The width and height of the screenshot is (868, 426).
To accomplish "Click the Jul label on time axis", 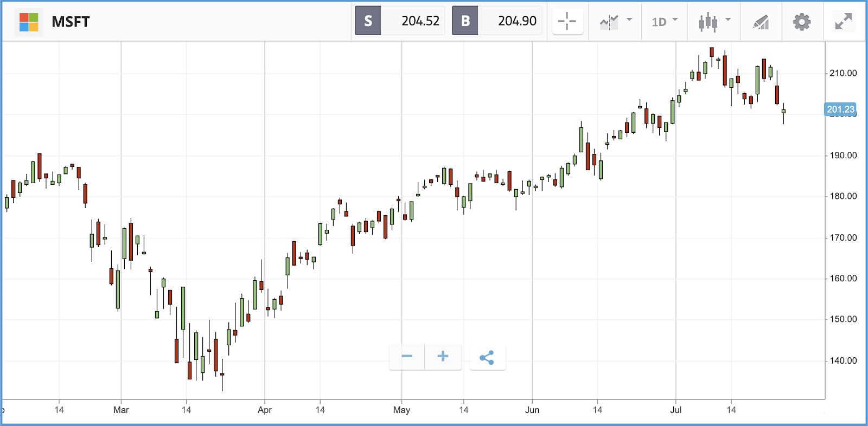I will click(x=676, y=410).
